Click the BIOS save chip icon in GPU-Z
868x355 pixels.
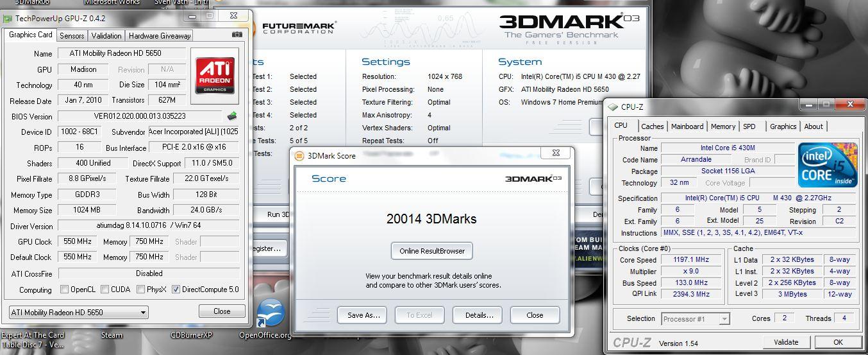click(232, 116)
